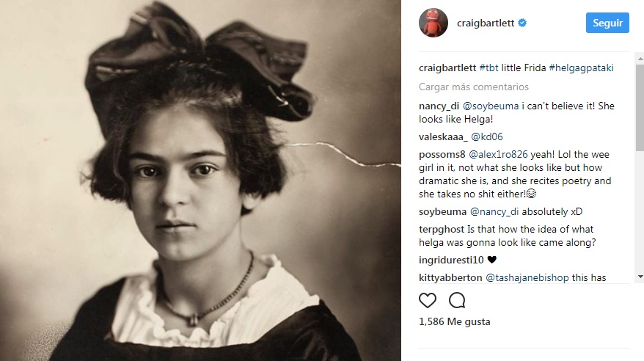644x361 pixels.
Task: Open the @alex1ro826 mention link
Action: click(498, 154)
